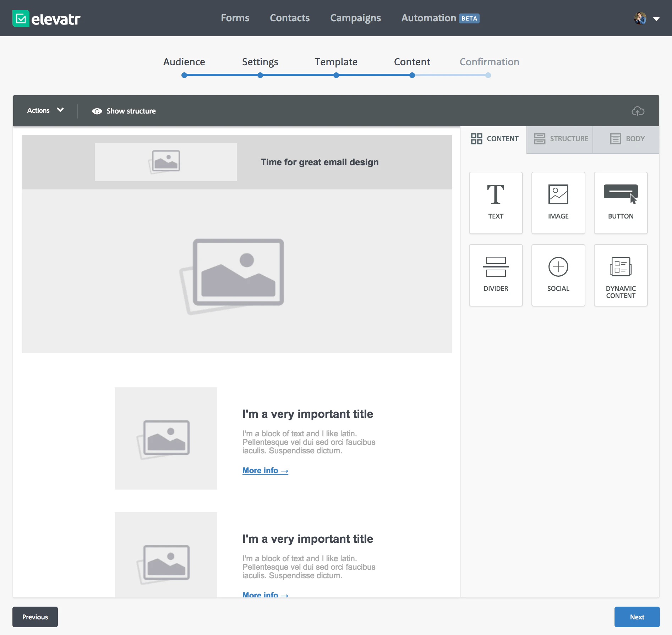Screen dimensions: 672x635
Task: Insert a Divider block
Action: [x=496, y=275]
